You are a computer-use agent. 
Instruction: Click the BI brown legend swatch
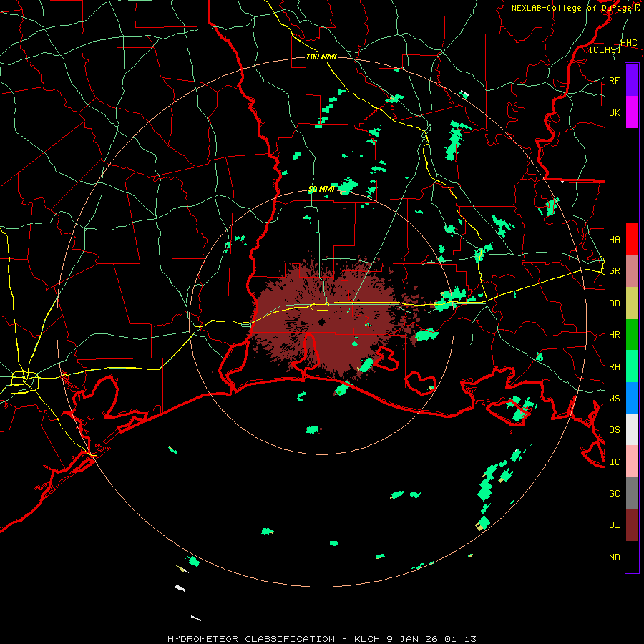[x=632, y=525]
